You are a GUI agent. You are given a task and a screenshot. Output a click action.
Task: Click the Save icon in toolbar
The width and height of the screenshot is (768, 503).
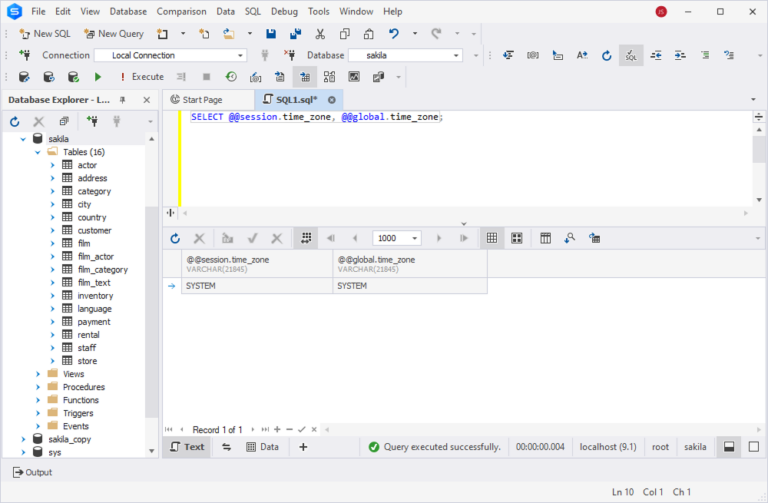click(270, 34)
